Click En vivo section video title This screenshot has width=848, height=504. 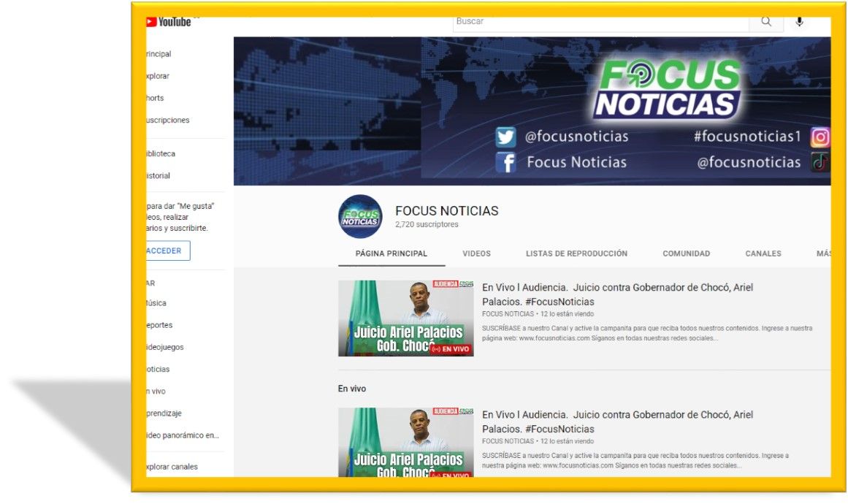[617, 421]
